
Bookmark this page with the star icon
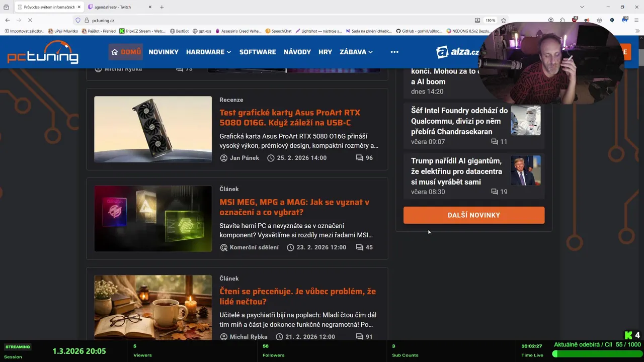[504, 21]
